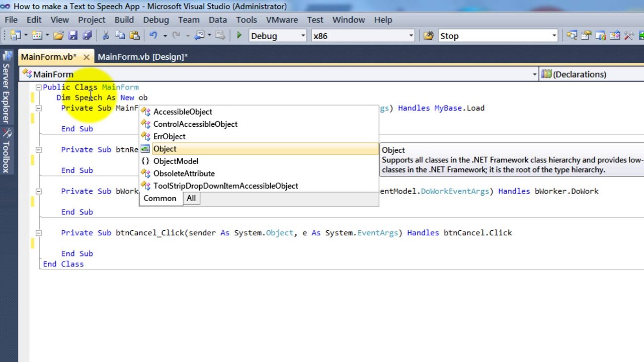Click the class icon beside AccessibleObject
Image resolution: width=644 pixels, height=362 pixels.
pyautogui.click(x=145, y=112)
